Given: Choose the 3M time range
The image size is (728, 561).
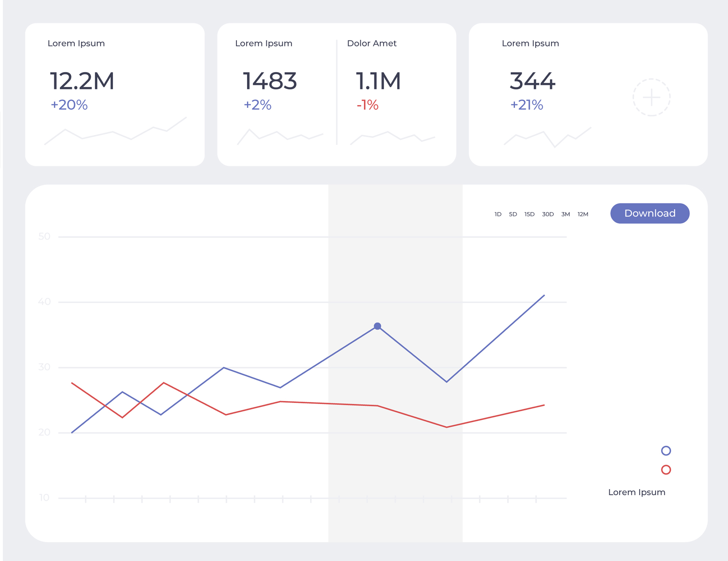Looking at the screenshot, I should point(565,214).
